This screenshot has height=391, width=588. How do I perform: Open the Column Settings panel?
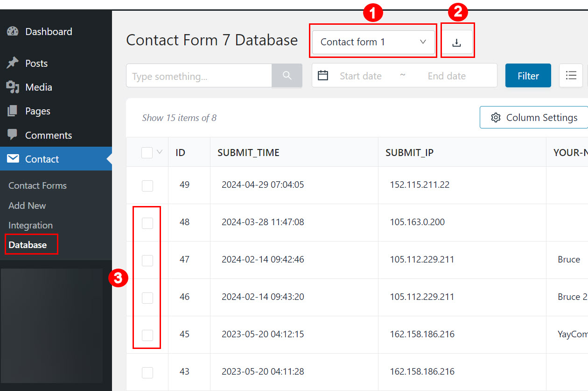click(x=534, y=118)
